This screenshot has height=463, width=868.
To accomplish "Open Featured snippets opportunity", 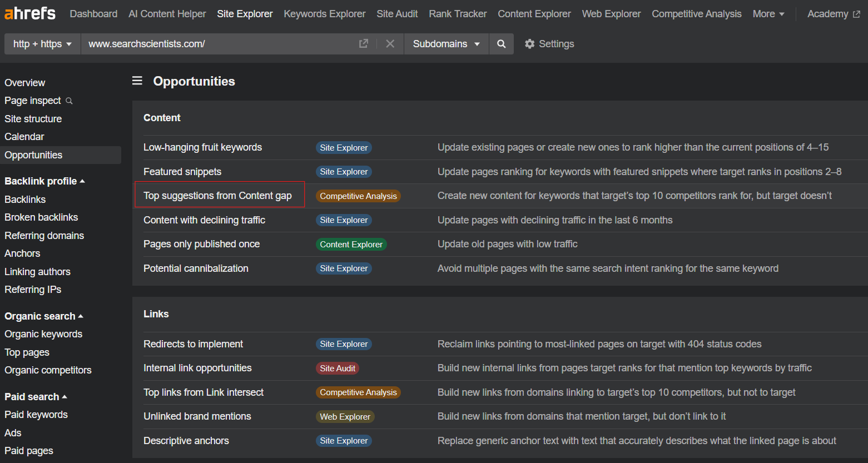I will [182, 172].
